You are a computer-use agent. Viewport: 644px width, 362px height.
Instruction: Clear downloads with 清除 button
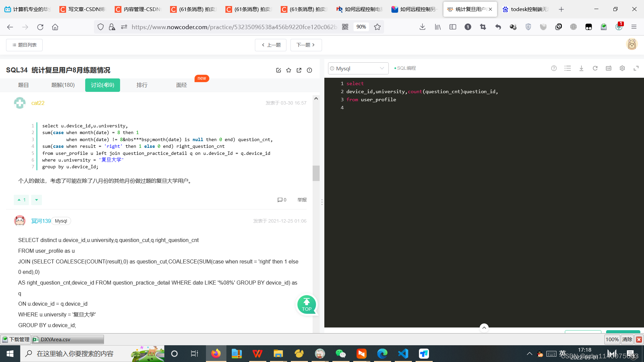627,340
